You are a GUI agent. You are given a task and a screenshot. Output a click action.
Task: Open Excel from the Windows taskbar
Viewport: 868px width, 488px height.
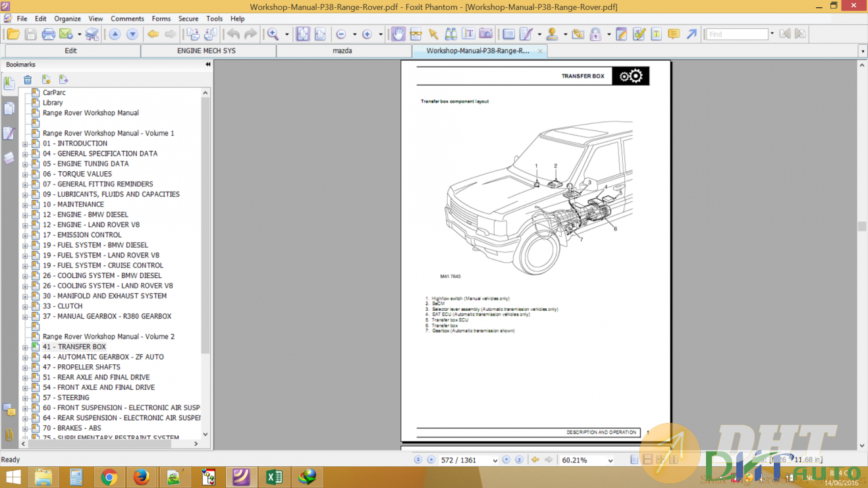click(274, 477)
